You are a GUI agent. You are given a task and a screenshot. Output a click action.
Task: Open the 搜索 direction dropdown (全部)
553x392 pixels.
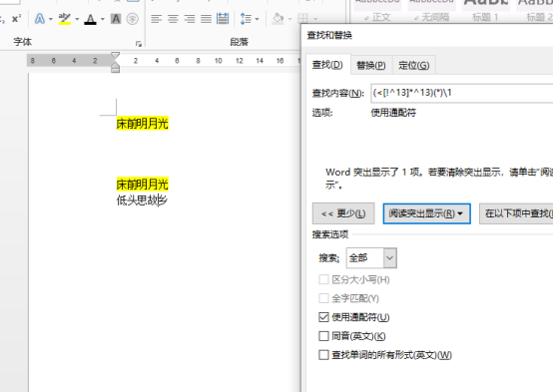pos(371,258)
